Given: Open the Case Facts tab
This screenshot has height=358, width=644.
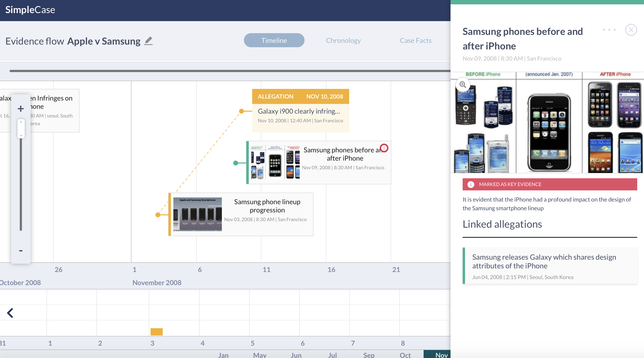Looking at the screenshot, I should pyautogui.click(x=416, y=40).
